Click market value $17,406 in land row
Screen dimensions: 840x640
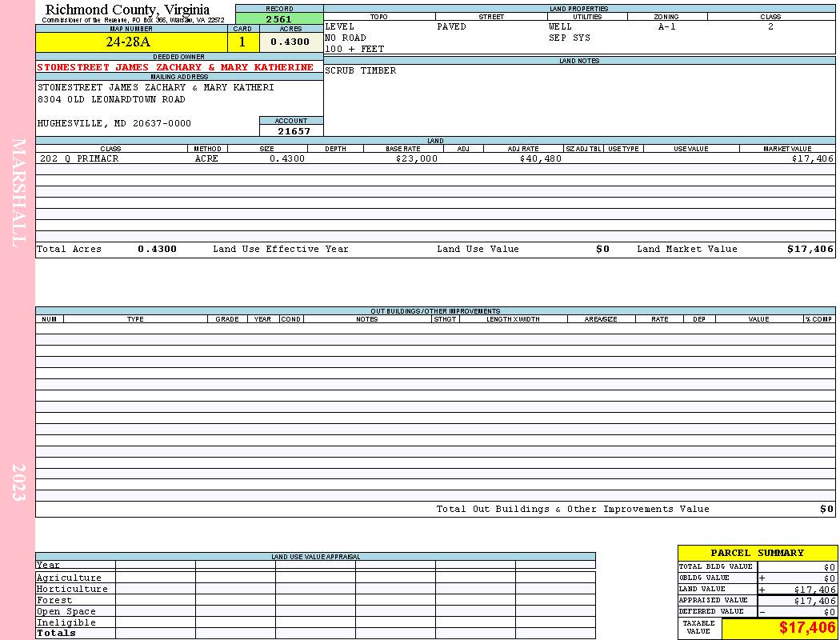click(x=813, y=158)
